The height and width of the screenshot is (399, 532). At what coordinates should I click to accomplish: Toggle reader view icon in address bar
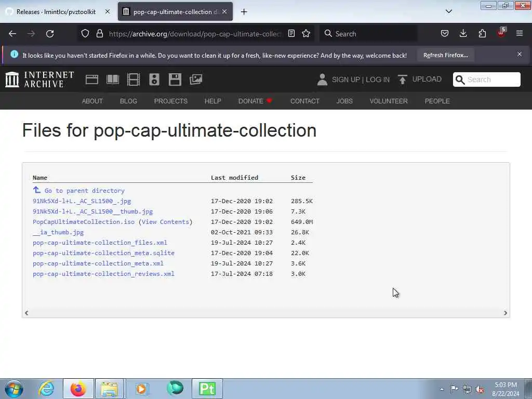(x=291, y=33)
